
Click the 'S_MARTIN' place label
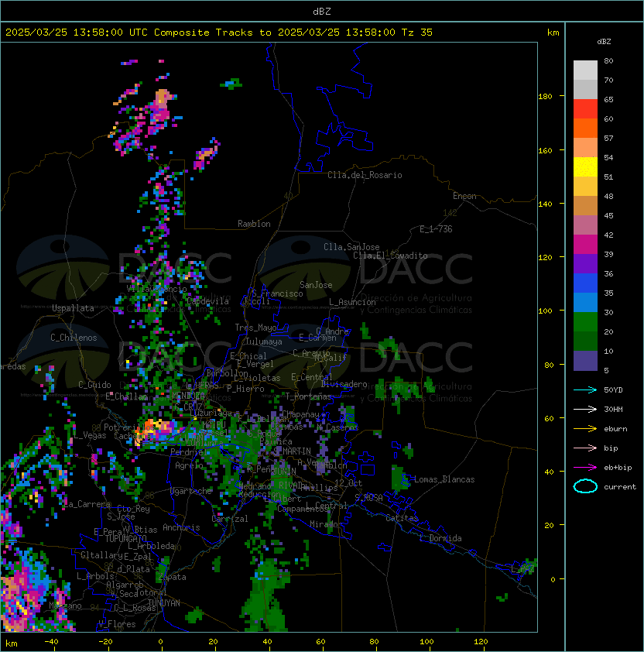click(x=293, y=451)
